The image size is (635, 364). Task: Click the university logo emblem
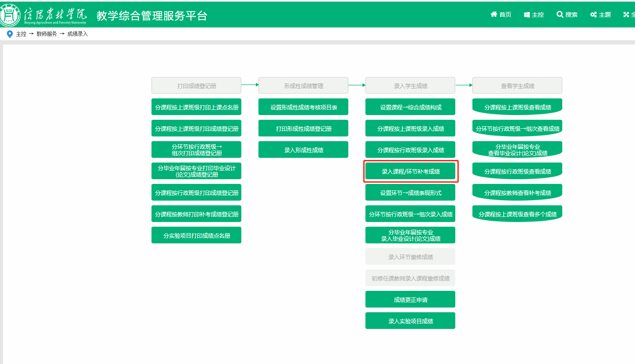point(10,15)
